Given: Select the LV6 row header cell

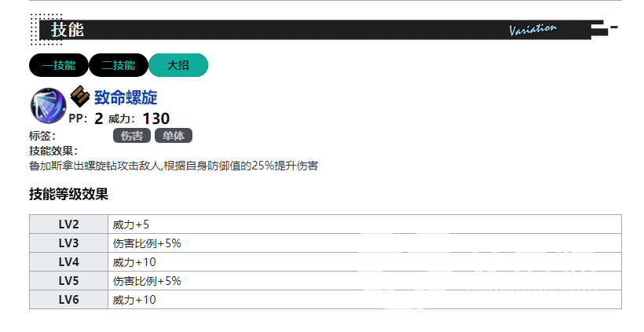Looking at the screenshot, I should pos(69,300).
